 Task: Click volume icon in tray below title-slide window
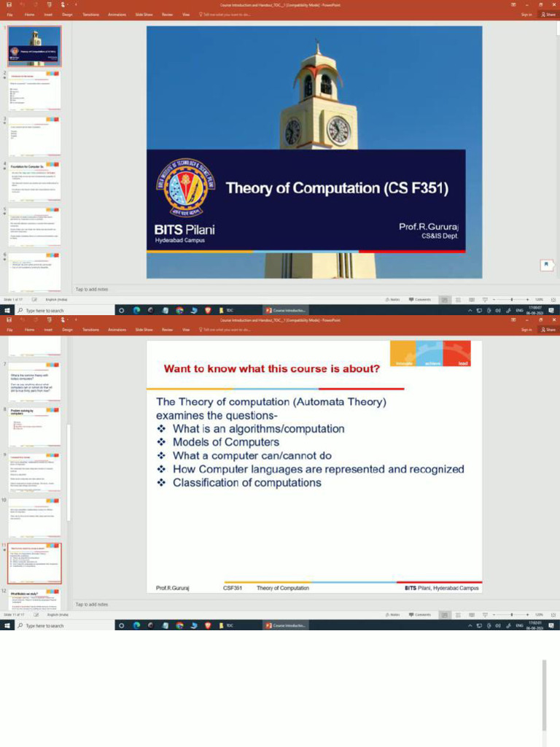(498, 311)
